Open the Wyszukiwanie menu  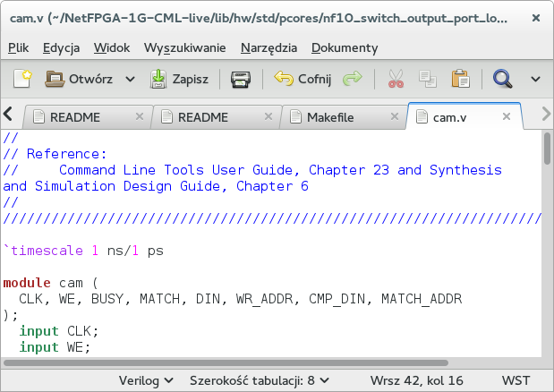tap(184, 47)
